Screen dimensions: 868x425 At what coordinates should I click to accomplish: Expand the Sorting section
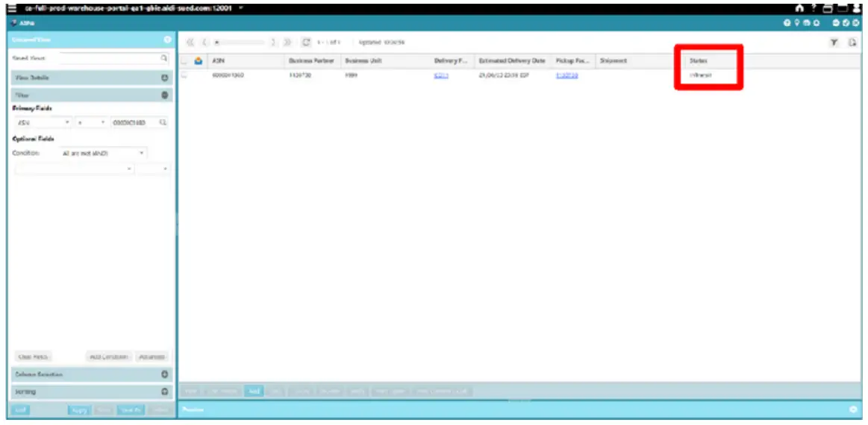[164, 391]
